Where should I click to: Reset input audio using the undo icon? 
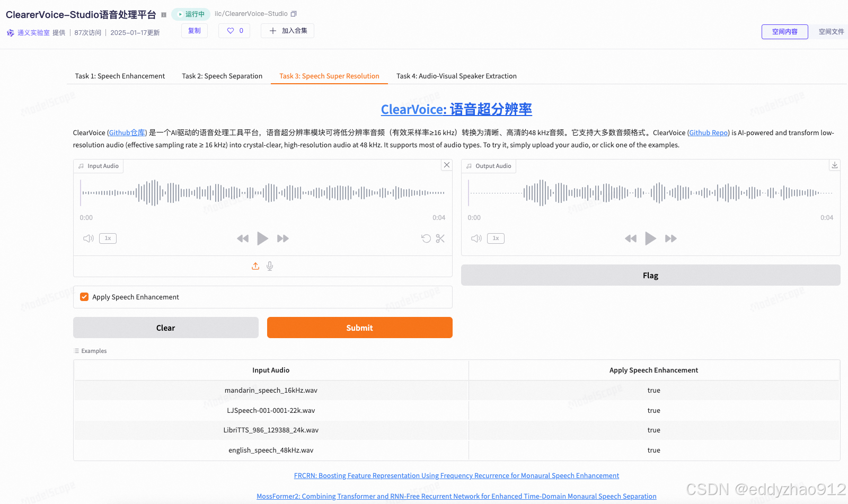[x=426, y=238]
